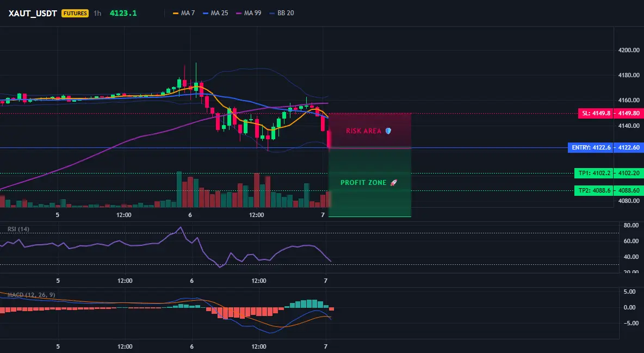Toggle the MA 7 legend item
This screenshot has height=353, width=644.
pyautogui.click(x=184, y=13)
